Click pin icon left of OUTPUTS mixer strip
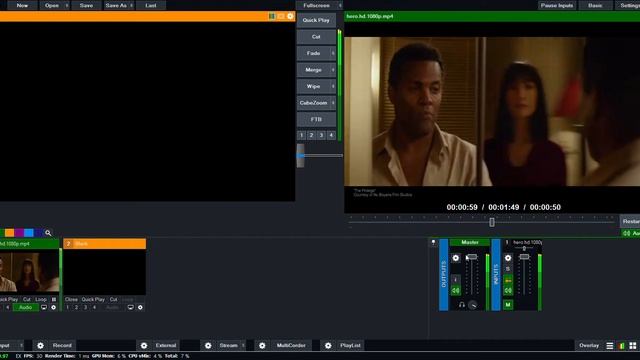The height and width of the screenshot is (360, 640). tap(433, 242)
